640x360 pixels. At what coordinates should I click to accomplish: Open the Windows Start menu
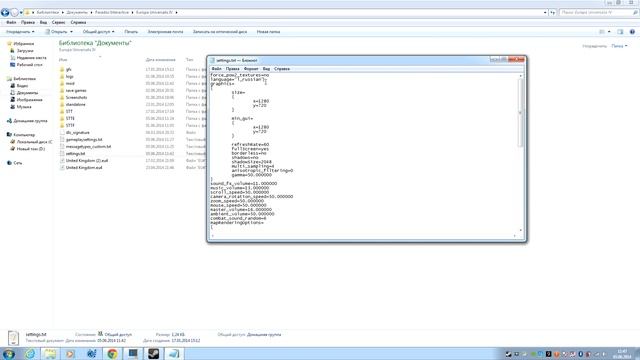click(9, 353)
